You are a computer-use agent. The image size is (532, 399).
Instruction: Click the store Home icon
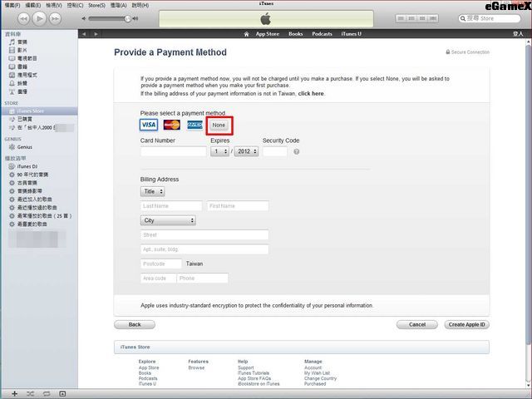tap(247, 34)
